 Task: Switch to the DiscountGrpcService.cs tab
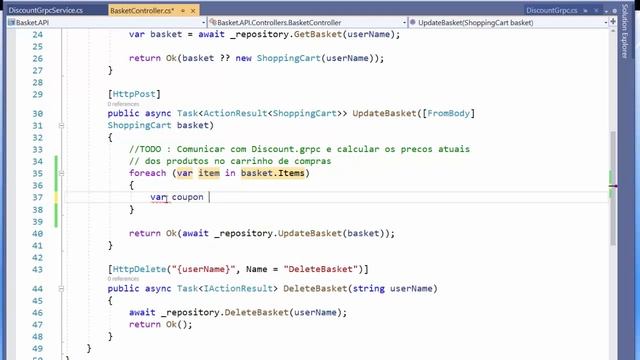pos(46,11)
